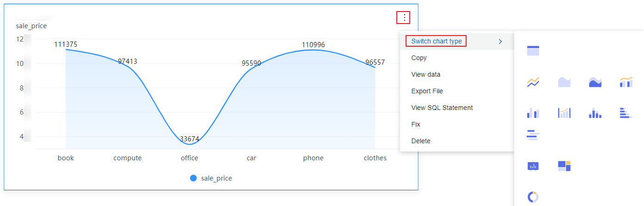Select the stacked horizontal bar icon
The height and width of the screenshot is (206, 644).
tap(626, 113)
